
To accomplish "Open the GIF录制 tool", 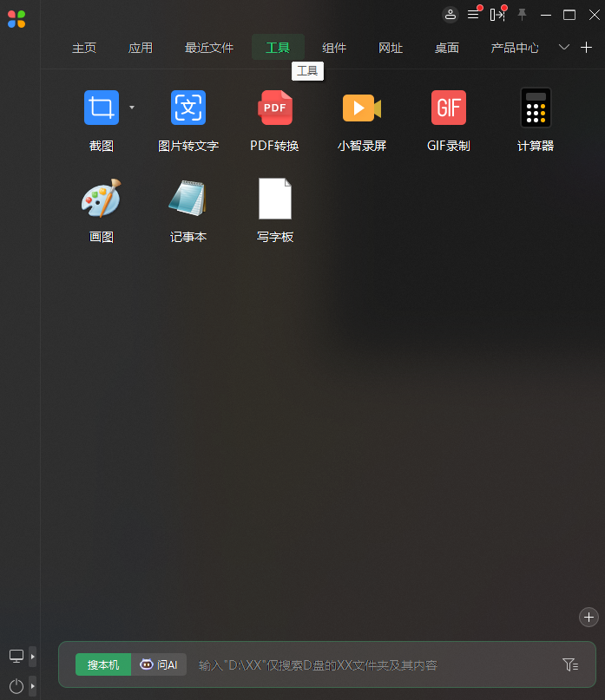I will [448, 108].
